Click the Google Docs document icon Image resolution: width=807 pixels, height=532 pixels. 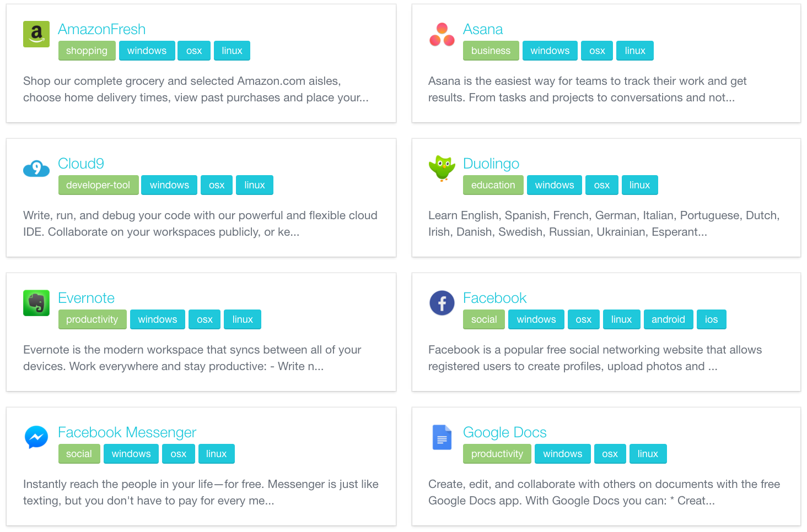[442, 437]
